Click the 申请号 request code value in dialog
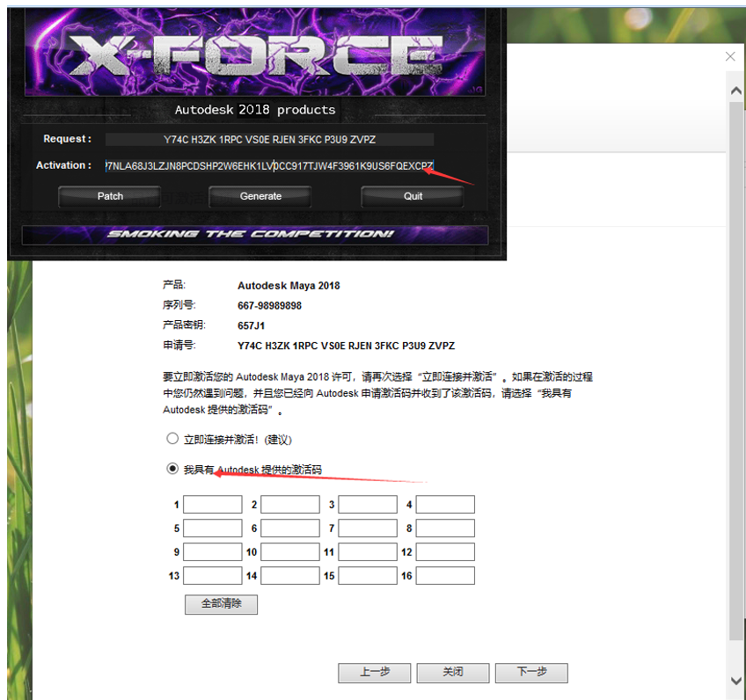 point(347,346)
